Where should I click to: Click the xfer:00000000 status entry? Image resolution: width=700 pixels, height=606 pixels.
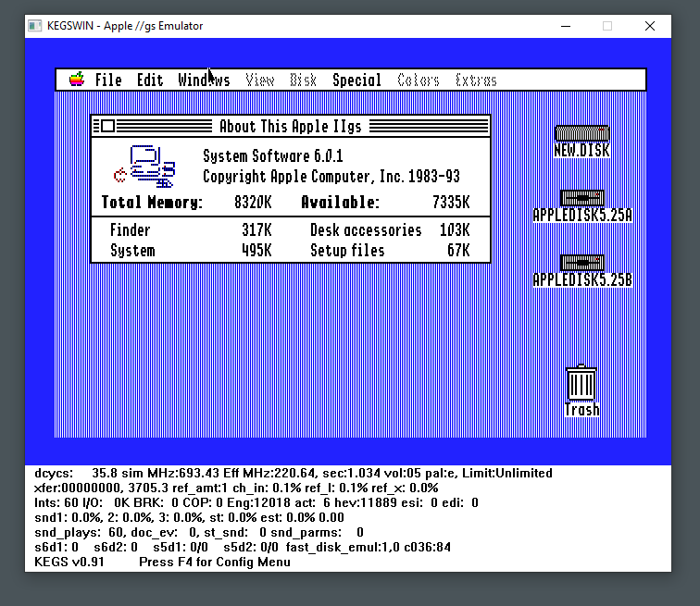click(x=78, y=488)
